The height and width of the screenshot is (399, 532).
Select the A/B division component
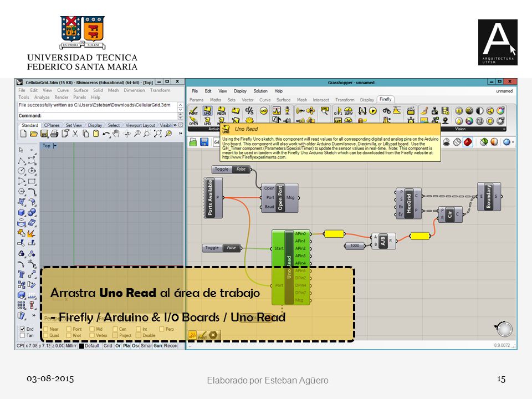click(383, 241)
